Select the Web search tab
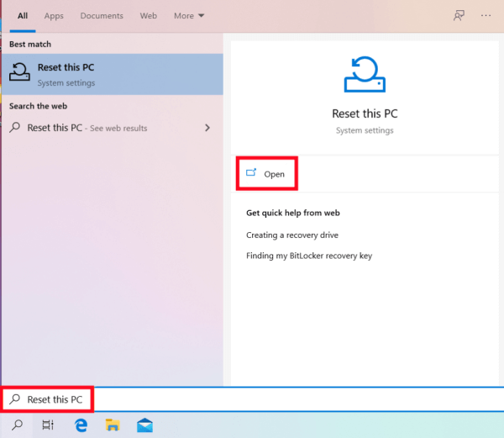The image size is (504, 438). pos(149,16)
